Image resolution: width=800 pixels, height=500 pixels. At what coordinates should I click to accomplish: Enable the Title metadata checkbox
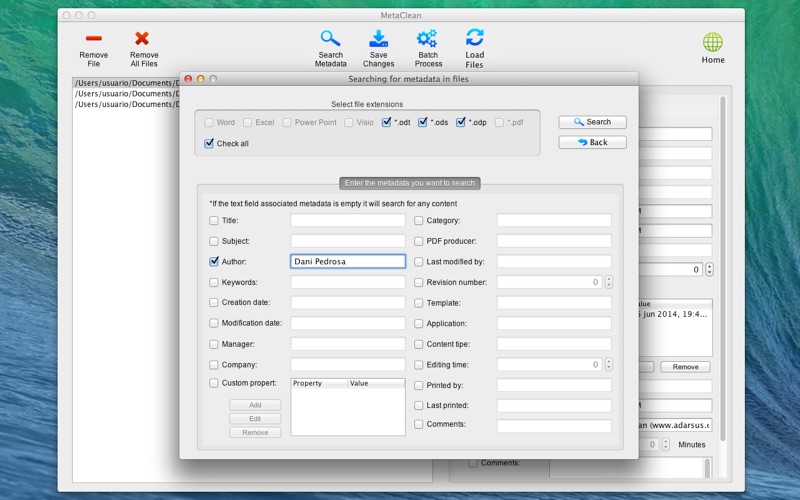[214, 220]
